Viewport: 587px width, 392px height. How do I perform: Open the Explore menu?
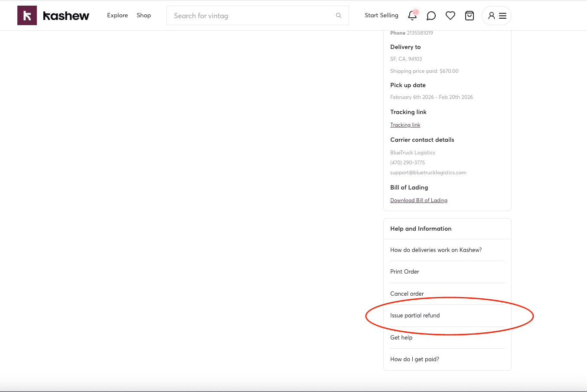[117, 15]
